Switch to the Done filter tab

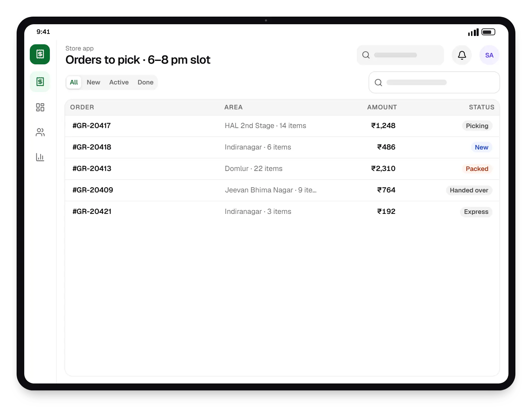[x=145, y=82]
